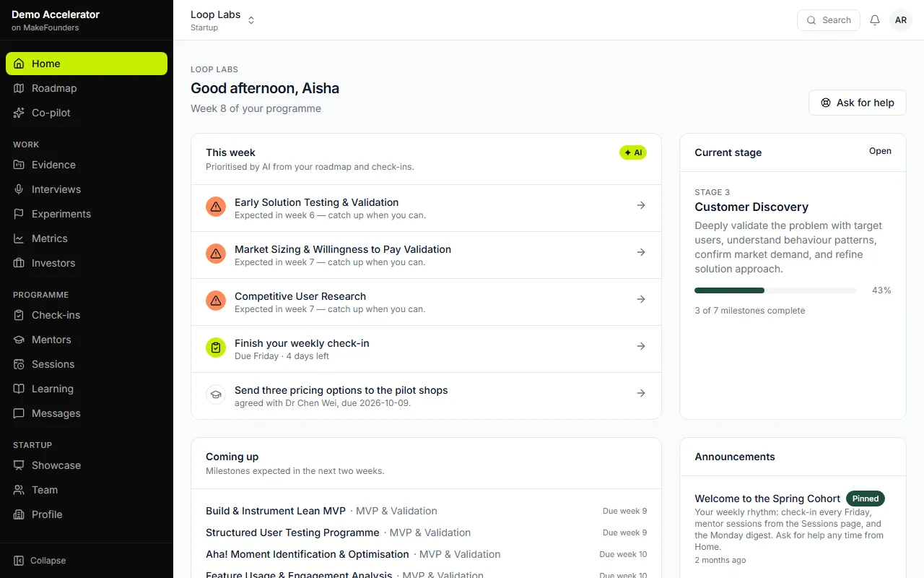Collapse the sidebar
The height and width of the screenshot is (578, 924).
coord(40,561)
